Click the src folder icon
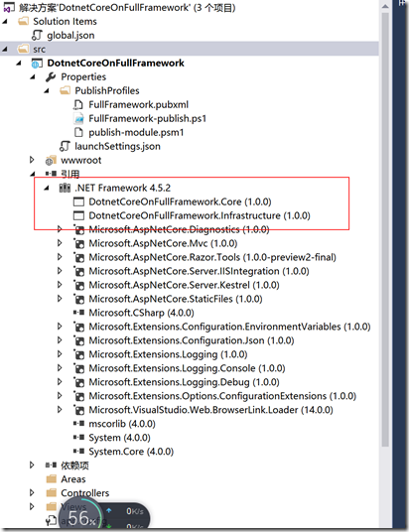The image size is (409, 532). tap(23, 50)
